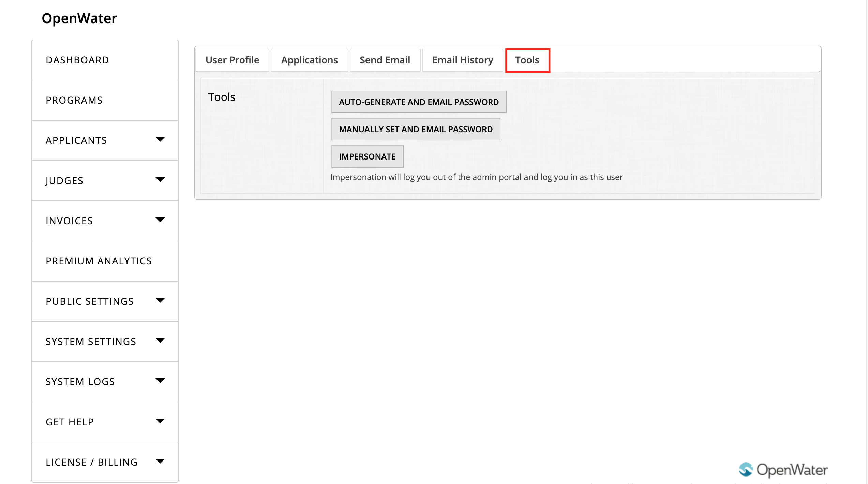Click the OpenWater title at top left

[79, 18]
